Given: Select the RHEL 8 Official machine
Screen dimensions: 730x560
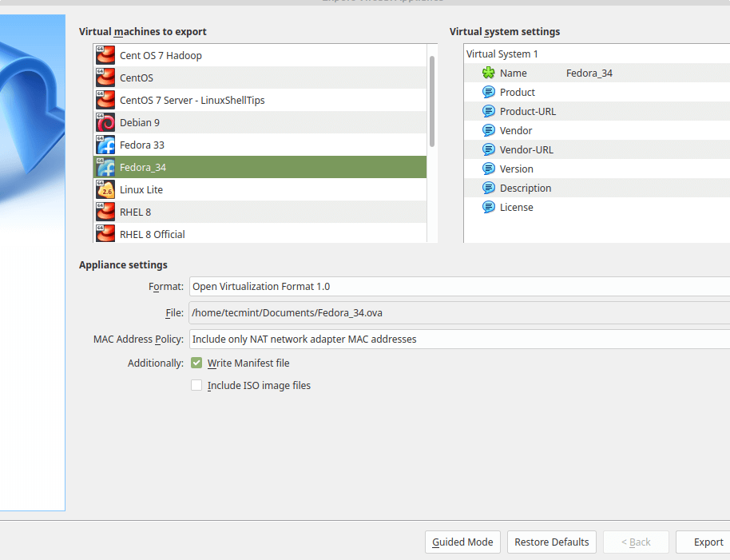Looking at the screenshot, I should click(x=260, y=232).
